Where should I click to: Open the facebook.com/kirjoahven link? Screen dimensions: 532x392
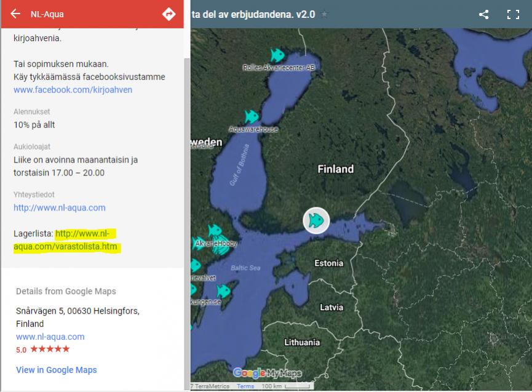(x=73, y=90)
